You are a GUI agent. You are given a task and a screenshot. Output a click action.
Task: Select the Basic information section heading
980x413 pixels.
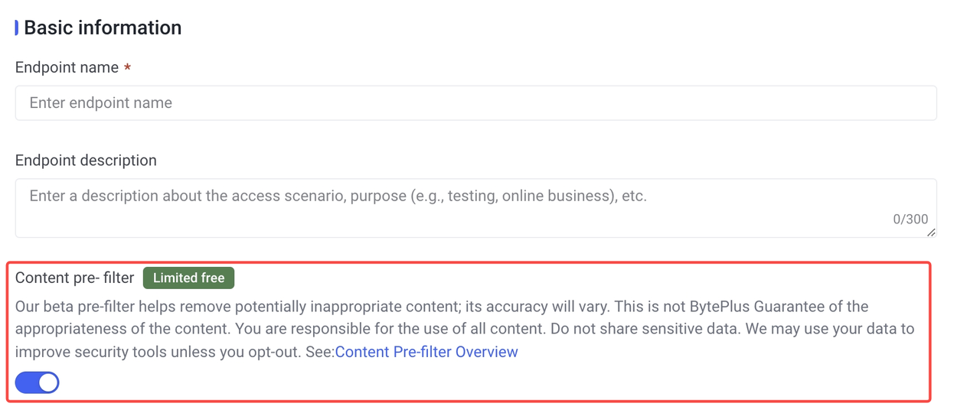pyautogui.click(x=103, y=28)
